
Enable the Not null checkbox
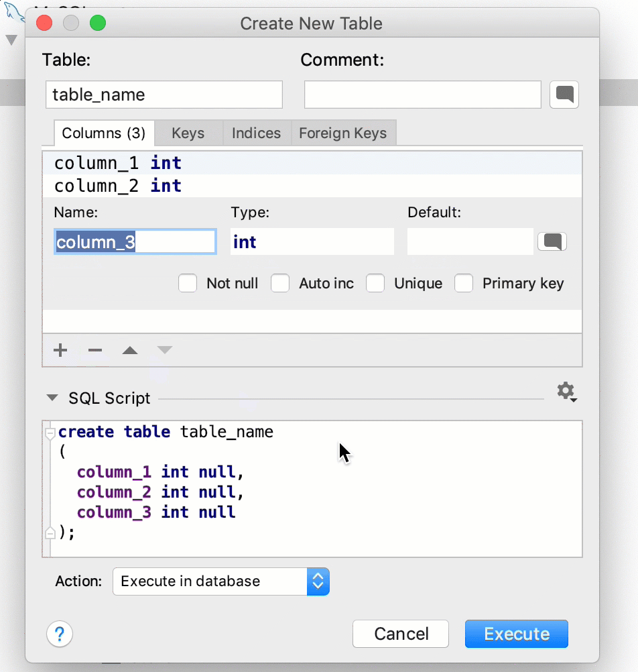pos(188,283)
